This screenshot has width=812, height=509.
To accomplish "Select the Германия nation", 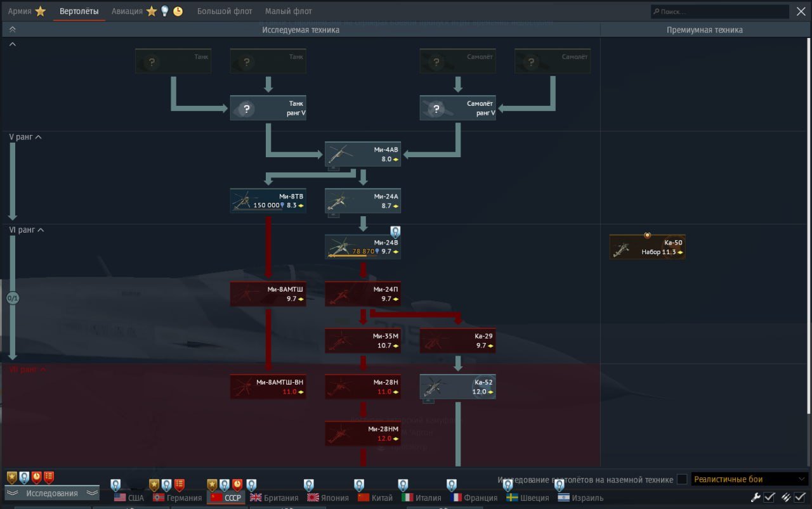I will click(178, 498).
